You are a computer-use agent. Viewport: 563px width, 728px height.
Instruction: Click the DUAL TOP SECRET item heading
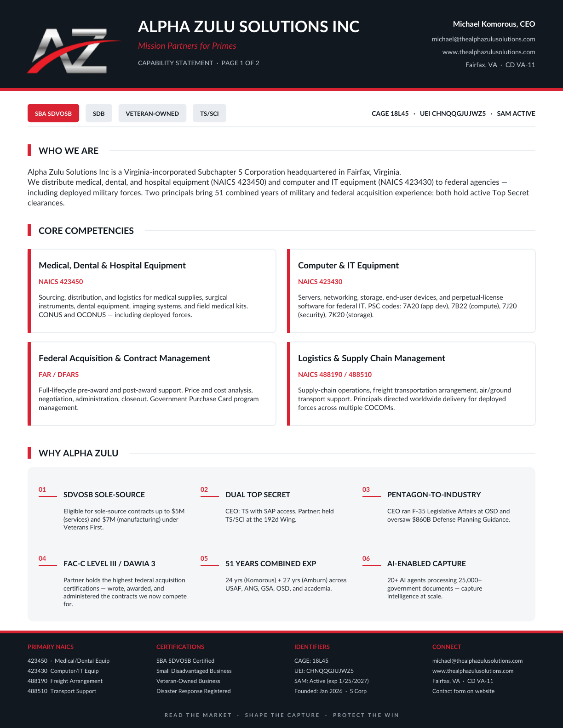(x=258, y=495)
